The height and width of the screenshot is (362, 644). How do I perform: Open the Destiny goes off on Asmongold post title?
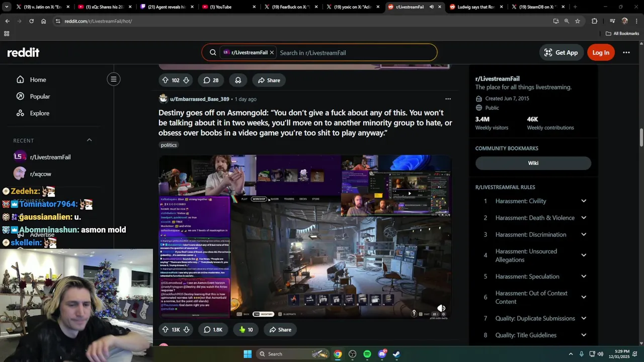[x=305, y=123]
